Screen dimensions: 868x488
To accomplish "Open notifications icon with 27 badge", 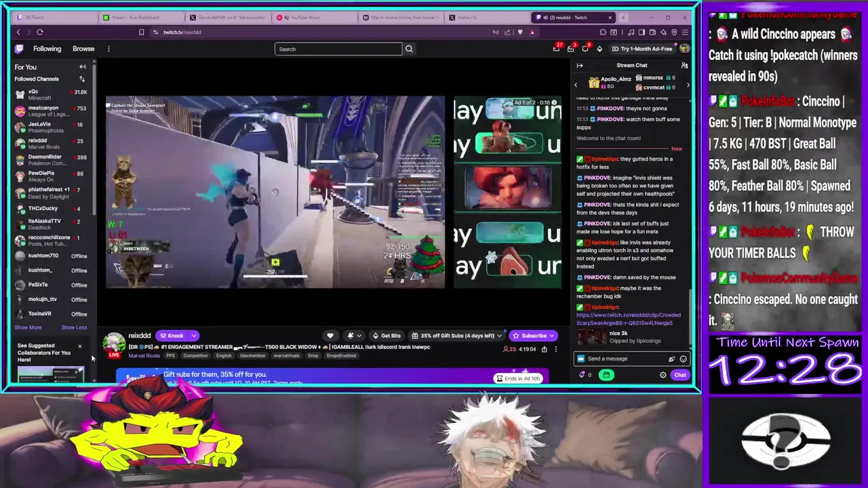I will pos(557,49).
